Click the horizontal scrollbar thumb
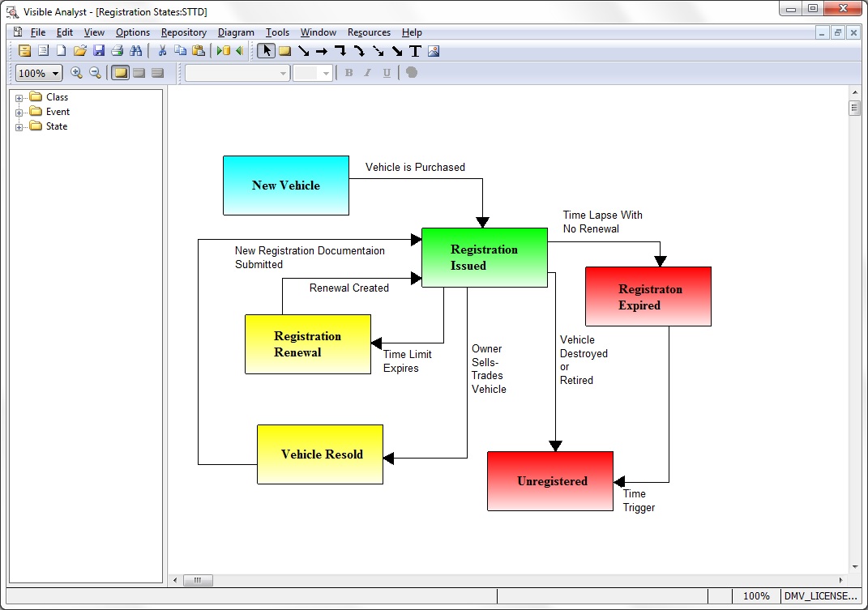 tap(198, 580)
